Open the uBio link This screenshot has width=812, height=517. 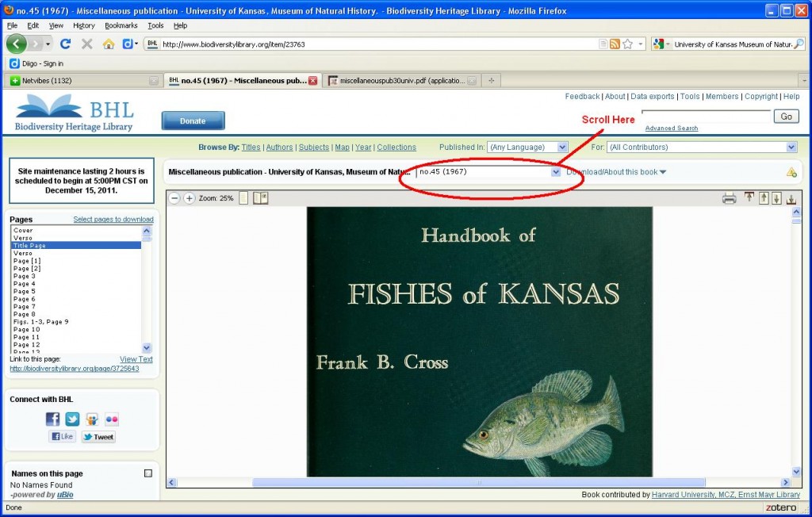click(65, 495)
